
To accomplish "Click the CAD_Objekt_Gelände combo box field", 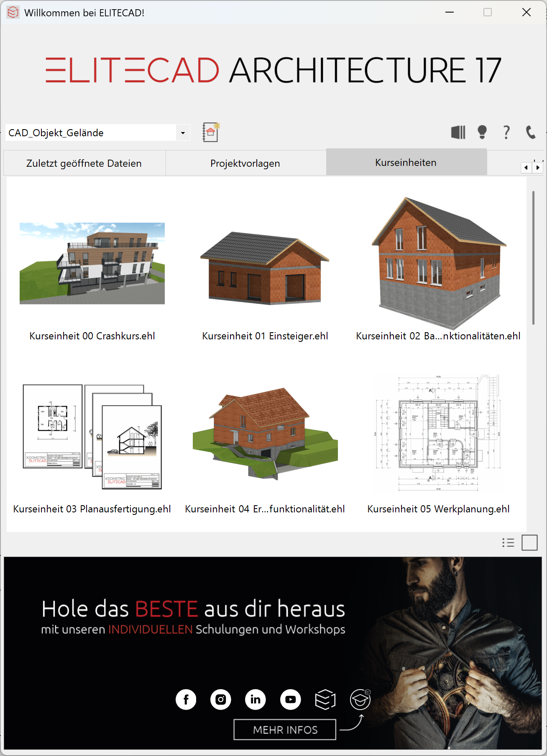I will (97, 133).
